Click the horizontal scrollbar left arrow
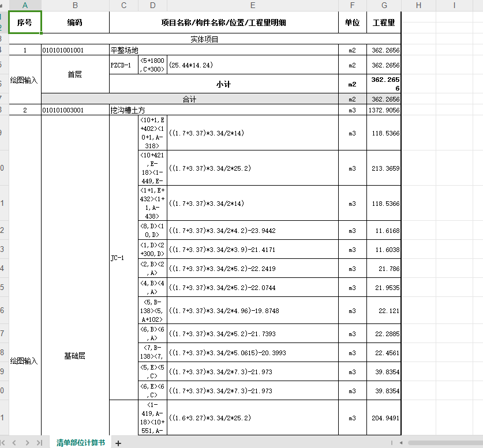Viewport: 483px width, 448px height. (x=400, y=443)
